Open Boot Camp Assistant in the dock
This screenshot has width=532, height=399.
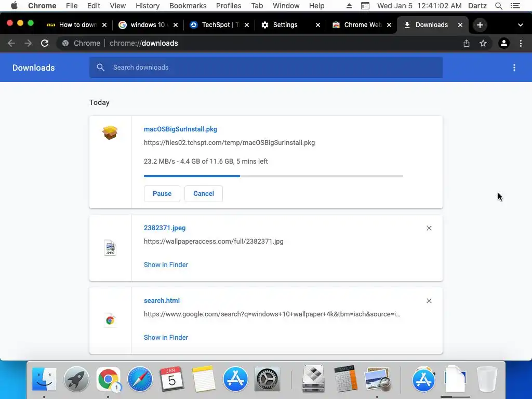313,379
